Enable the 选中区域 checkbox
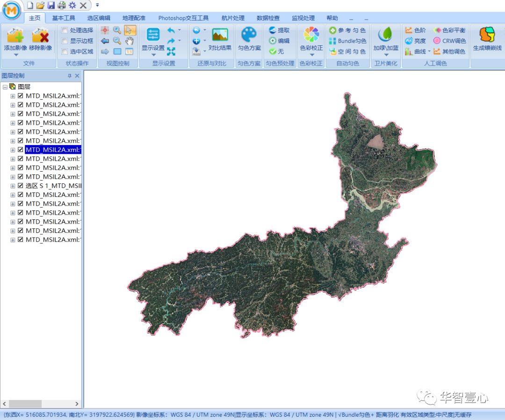The width and height of the screenshot is (505, 420). click(x=65, y=51)
